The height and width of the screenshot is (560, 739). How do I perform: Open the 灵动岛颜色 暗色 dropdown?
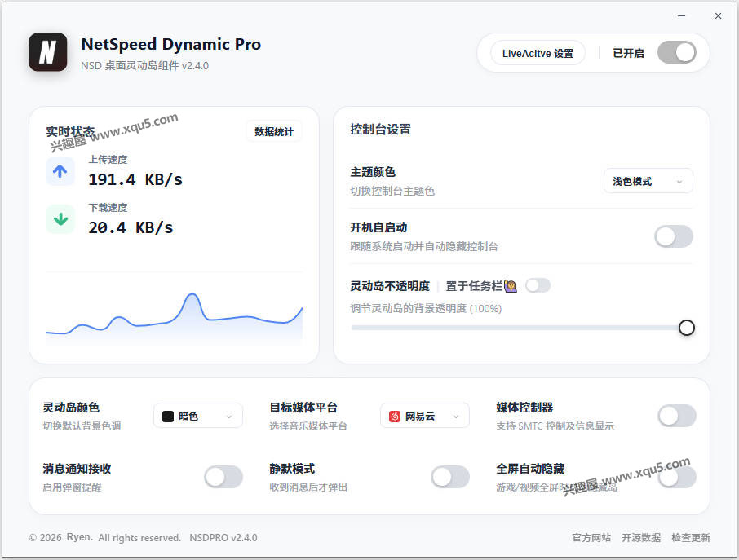coord(198,416)
